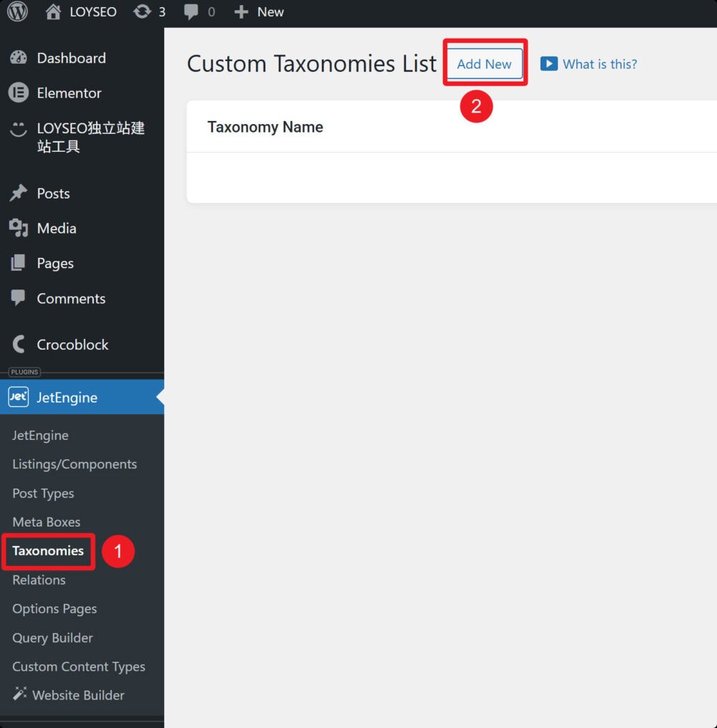
Task: Click the 0 comments count
Action: 212,12
